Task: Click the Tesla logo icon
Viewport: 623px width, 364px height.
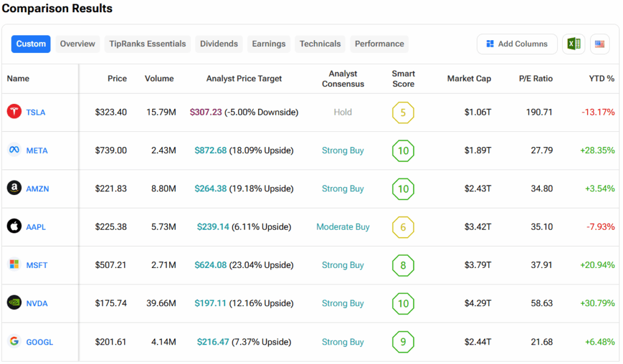Action: coord(14,112)
